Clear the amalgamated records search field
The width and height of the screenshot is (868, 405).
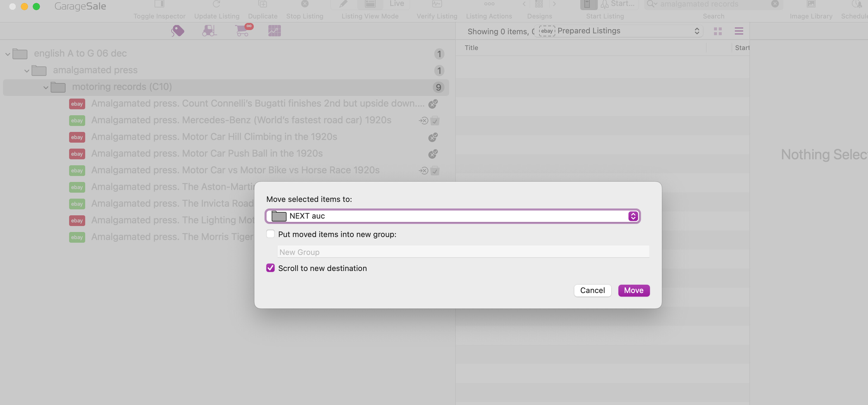click(775, 4)
